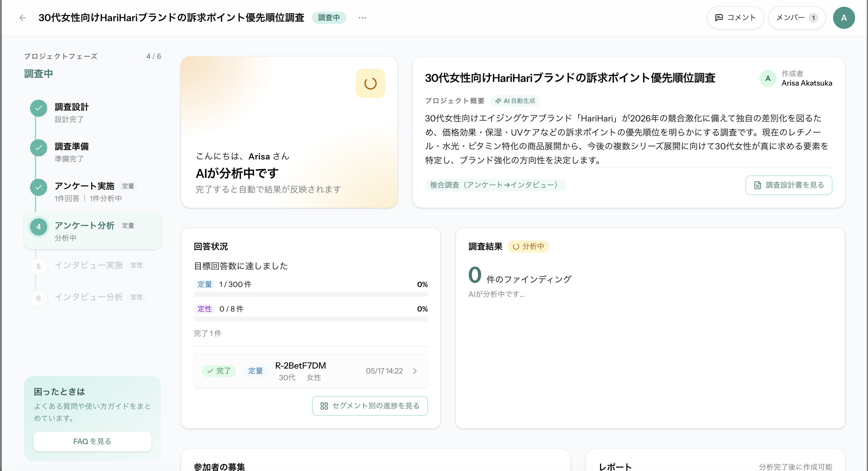The width and height of the screenshot is (868, 471).
Task: Click the 完了 green status badge on response
Action: (x=219, y=371)
